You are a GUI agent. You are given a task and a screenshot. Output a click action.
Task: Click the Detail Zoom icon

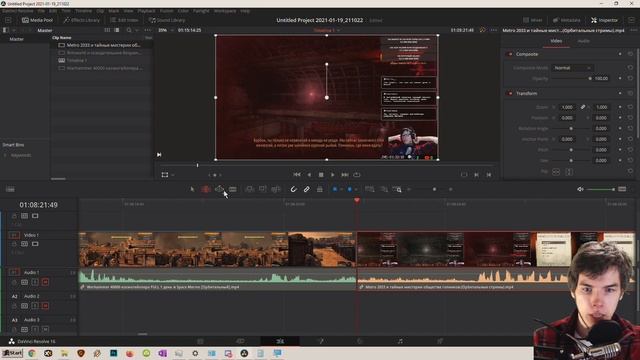(x=384, y=189)
